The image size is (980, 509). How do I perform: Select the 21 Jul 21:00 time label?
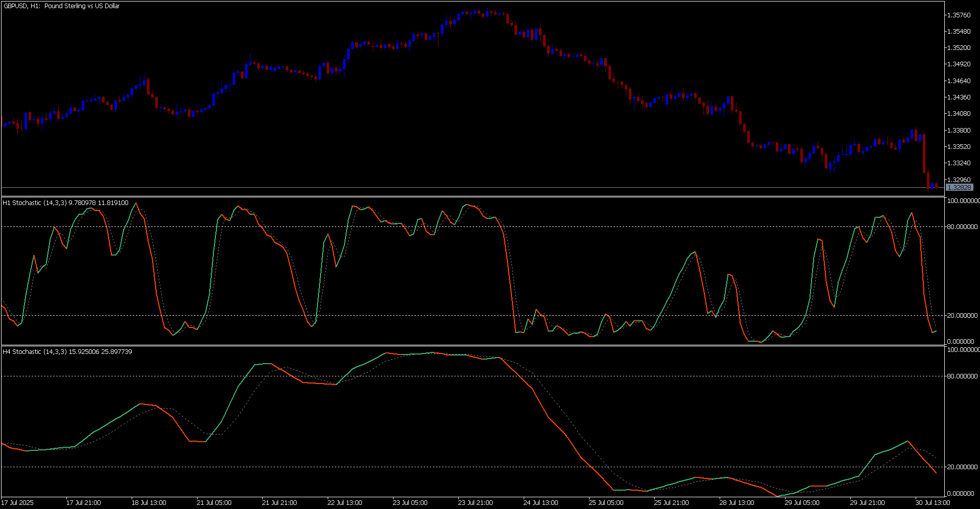tap(280, 503)
